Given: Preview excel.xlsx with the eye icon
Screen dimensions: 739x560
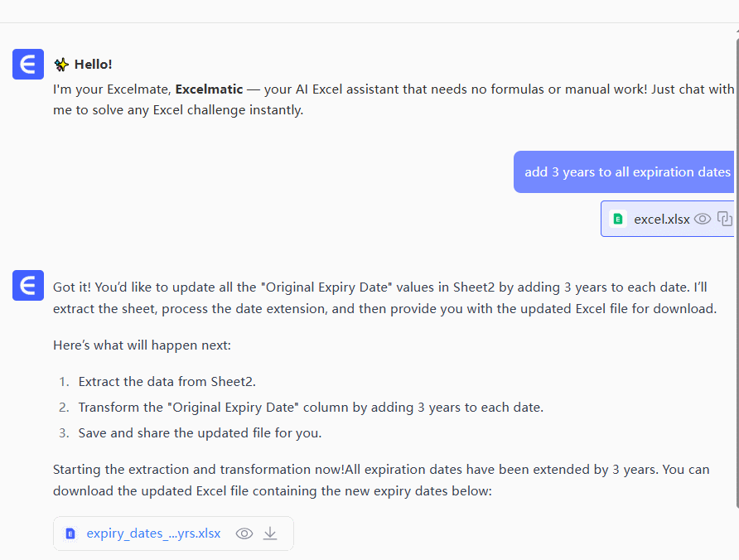Looking at the screenshot, I should coord(703,219).
